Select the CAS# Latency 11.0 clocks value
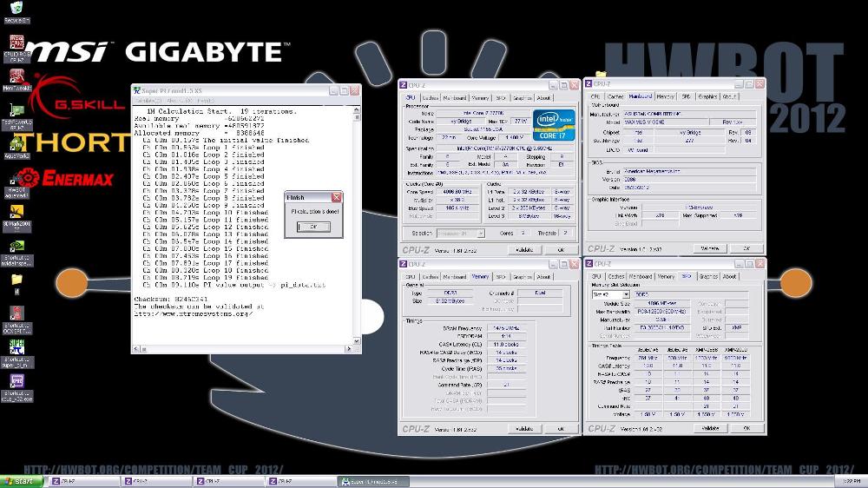Image resolution: width=868 pixels, height=488 pixels. click(506, 345)
